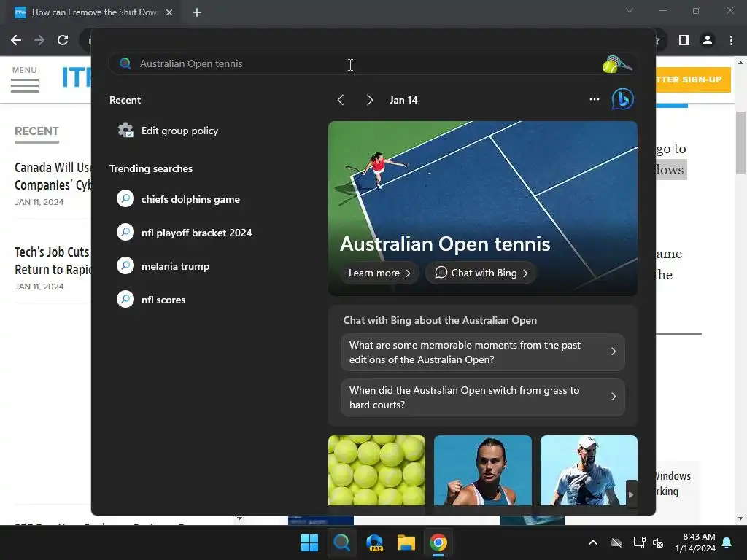Image resolution: width=747 pixels, height=560 pixels.
Task: Click the tennis racket icon in search box
Action: tap(617, 64)
